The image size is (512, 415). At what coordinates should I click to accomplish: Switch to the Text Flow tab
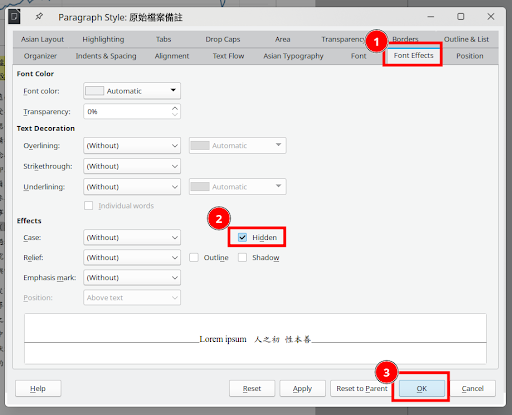click(x=228, y=56)
